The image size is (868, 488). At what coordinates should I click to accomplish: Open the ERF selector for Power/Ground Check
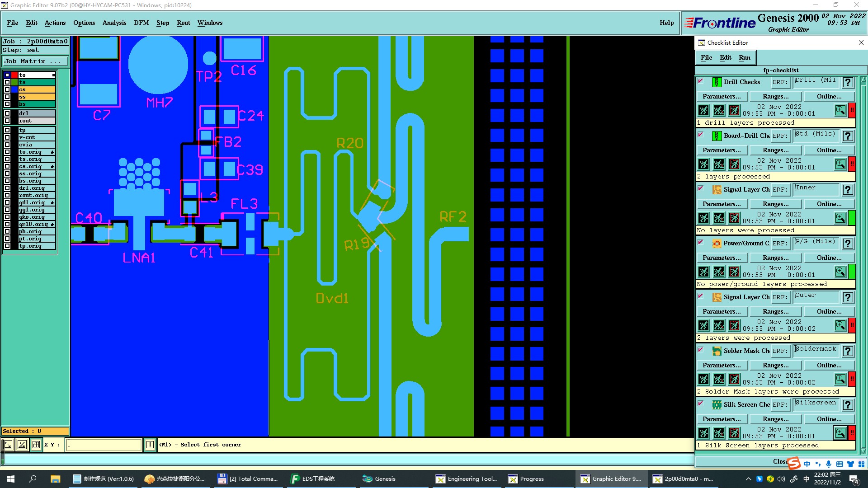coord(779,244)
